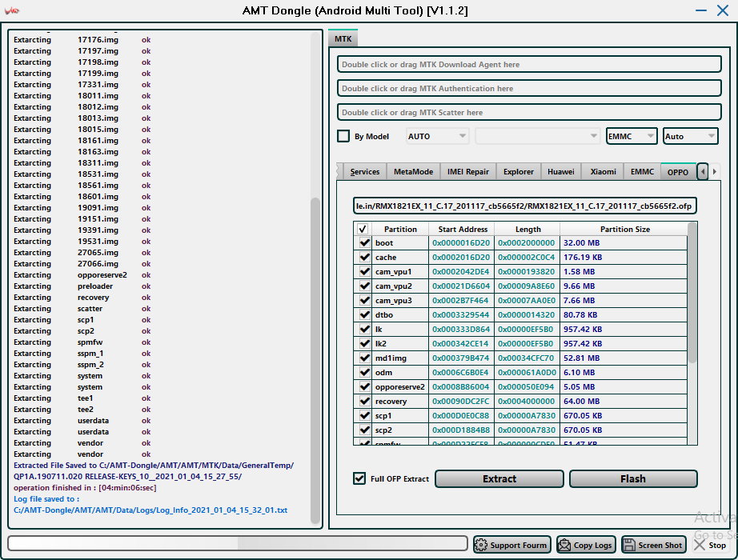Open the Auto mode dropdown
Viewport: 738px width, 560px height.
click(691, 137)
